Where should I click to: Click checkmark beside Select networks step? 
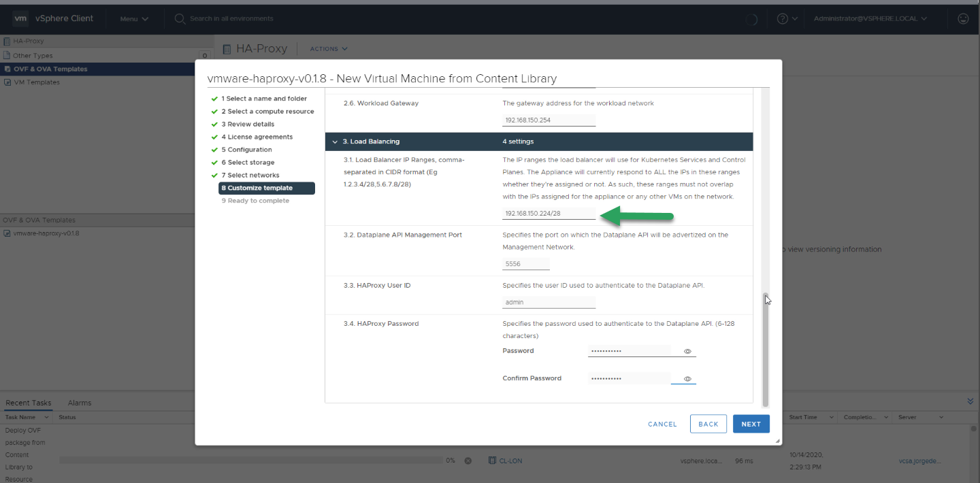click(214, 176)
